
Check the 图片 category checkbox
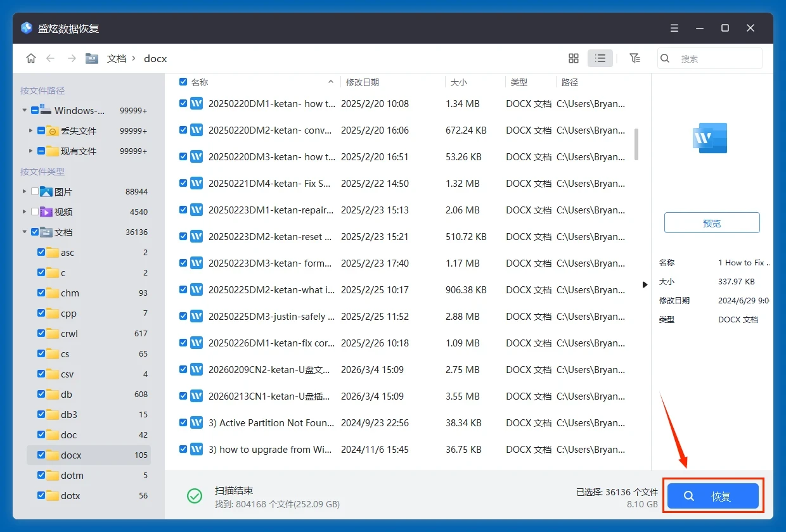[35, 191]
